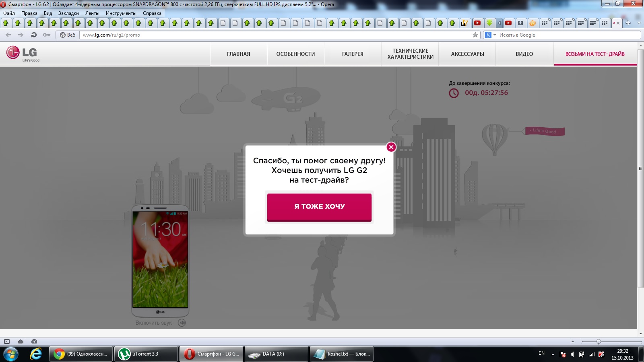
Task: Toggle the Opera panels button
Action: point(7,341)
